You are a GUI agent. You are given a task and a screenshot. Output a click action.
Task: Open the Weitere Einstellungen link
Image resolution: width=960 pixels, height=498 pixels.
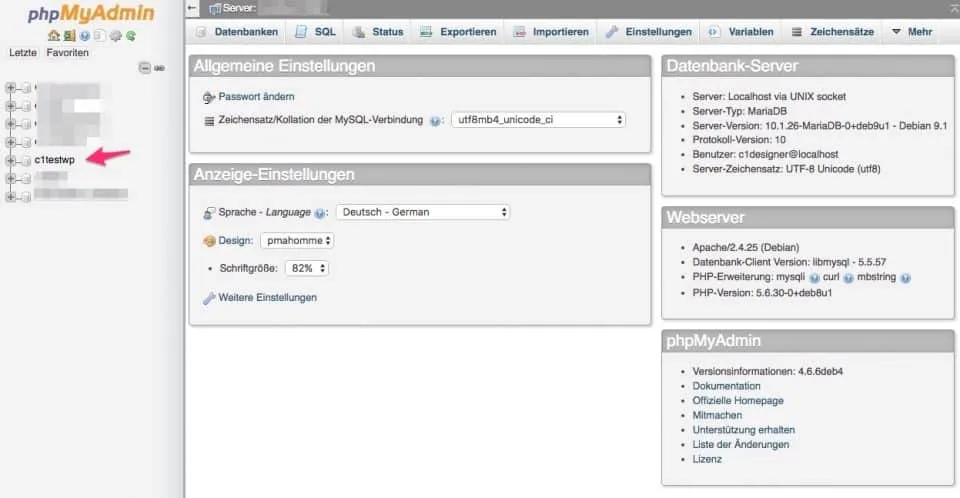pyautogui.click(x=267, y=298)
